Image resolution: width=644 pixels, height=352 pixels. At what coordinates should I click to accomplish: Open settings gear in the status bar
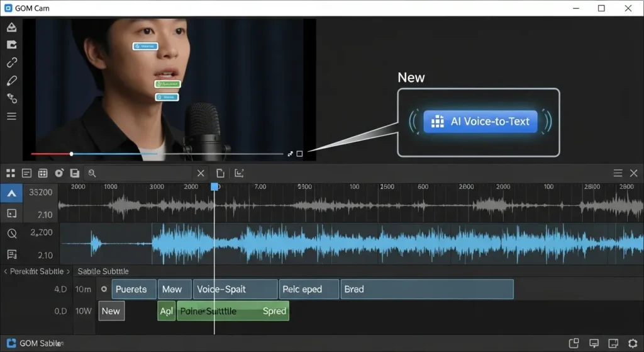(633, 343)
